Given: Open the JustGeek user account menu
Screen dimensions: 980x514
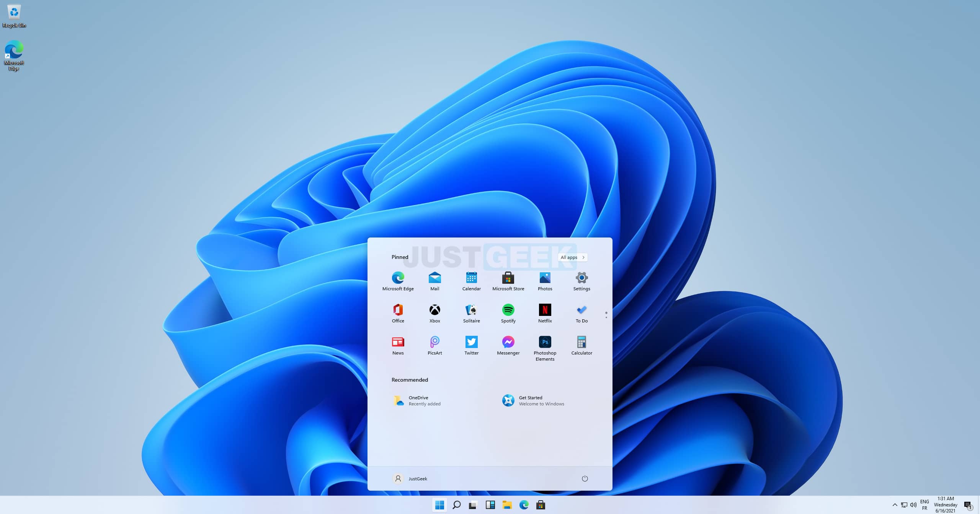Looking at the screenshot, I should [x=410, y=478].
